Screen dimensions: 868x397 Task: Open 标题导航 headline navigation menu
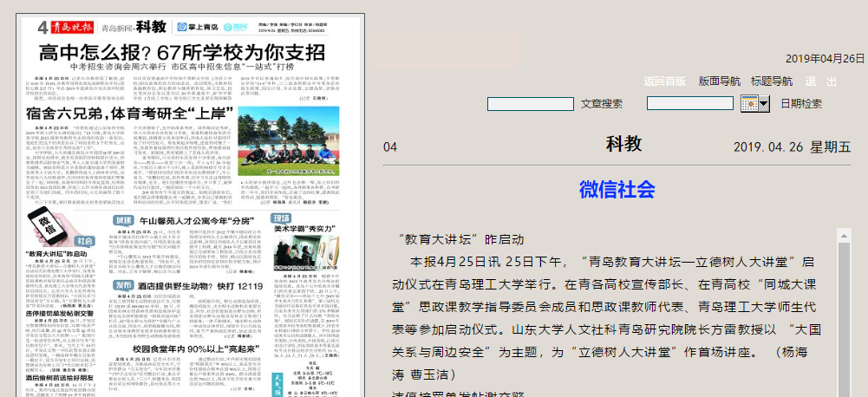pyautogui.click(x=771, y=81)
